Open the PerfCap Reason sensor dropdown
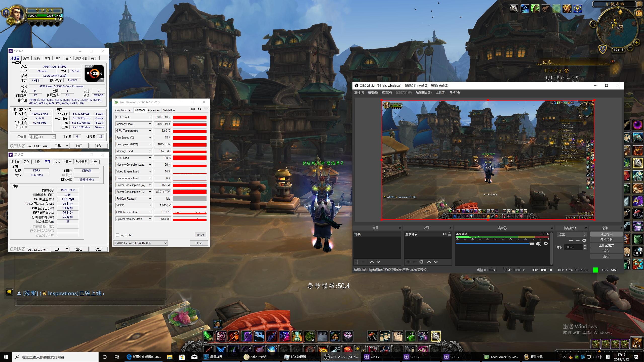 point(150,199)
